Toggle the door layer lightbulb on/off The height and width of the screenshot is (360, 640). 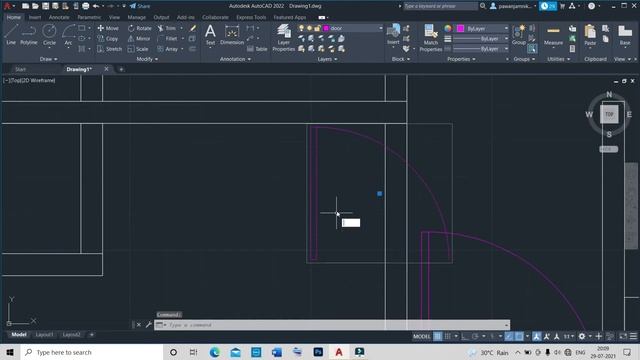[301, 28]
